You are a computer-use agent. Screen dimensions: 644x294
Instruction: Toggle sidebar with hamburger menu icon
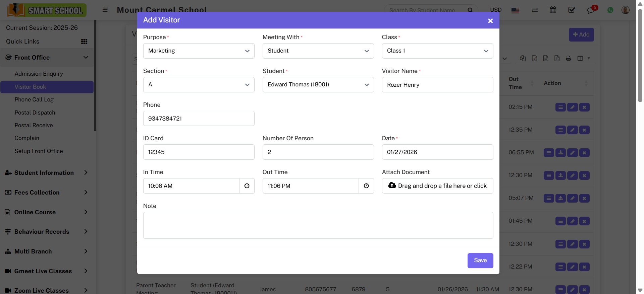point(105,10)
